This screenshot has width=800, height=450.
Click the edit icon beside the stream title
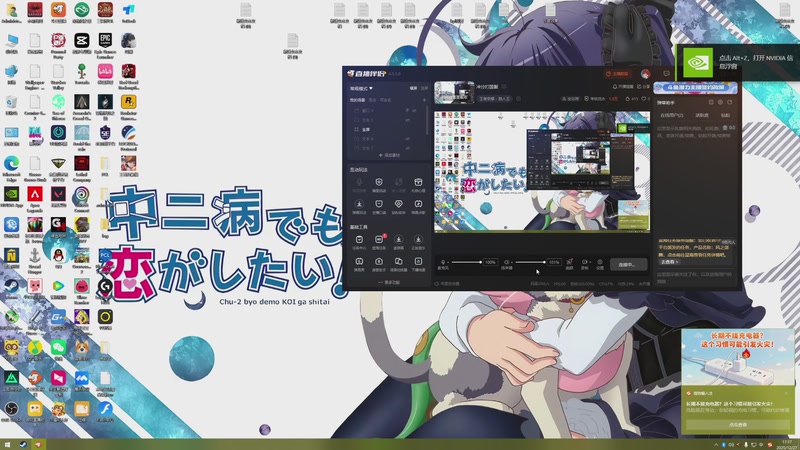click(504, 86)
